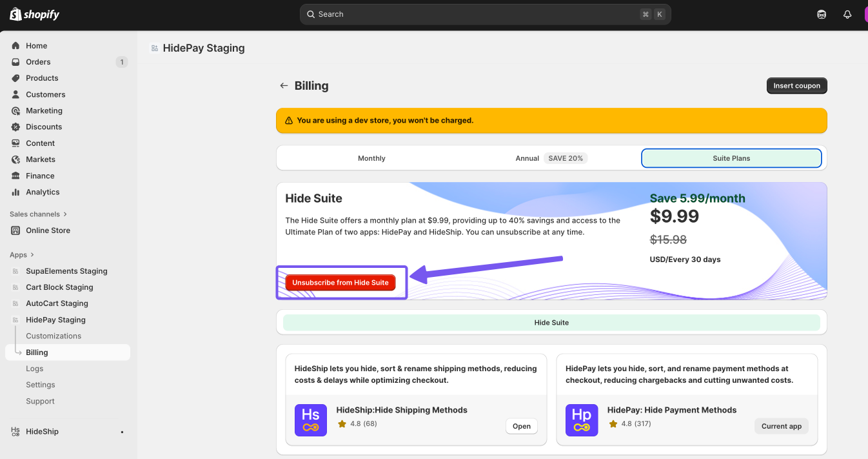Open HidePay Staging app in sidebar
Image resolution: width=868 pixels, height=459 pixels.
pos(55,320)
